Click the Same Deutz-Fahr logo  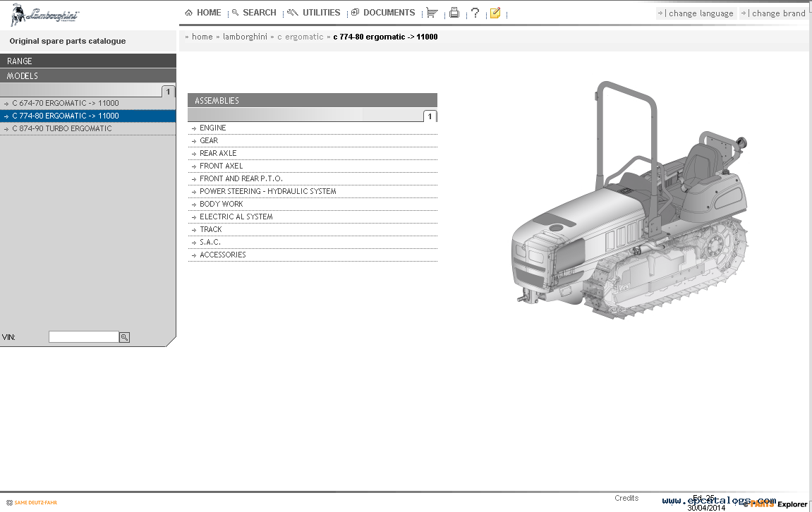32,503
